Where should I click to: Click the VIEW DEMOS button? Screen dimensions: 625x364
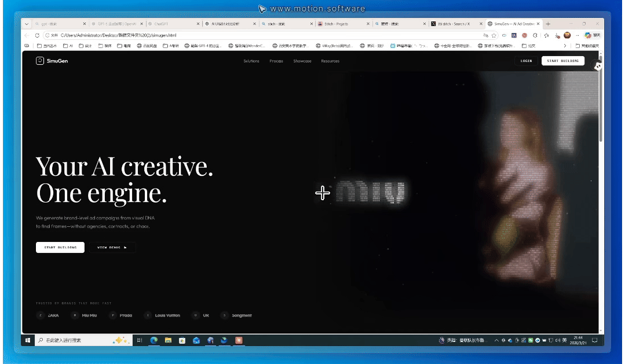[112, 247]
